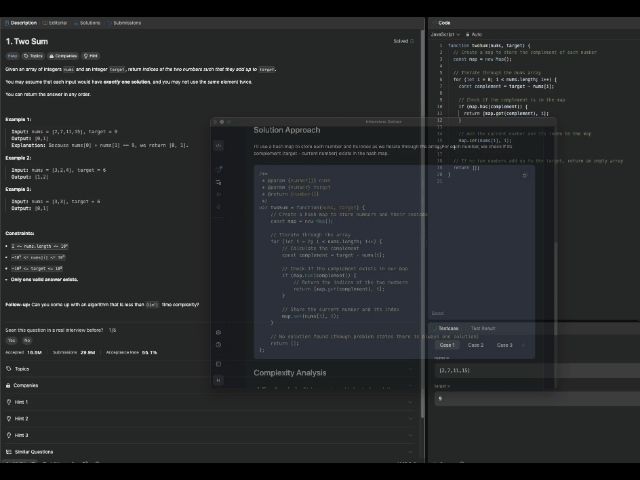Viewport: 640px width, 480px height.
Task: Toggle the Auto option in code editor
Action: (x=474, y=34)
